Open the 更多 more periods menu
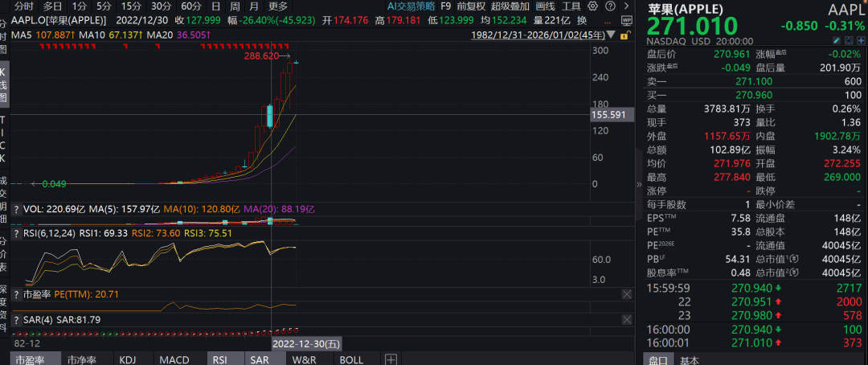Image resolution: width=868 pixels, height=365 pixels. click(278, 6)
